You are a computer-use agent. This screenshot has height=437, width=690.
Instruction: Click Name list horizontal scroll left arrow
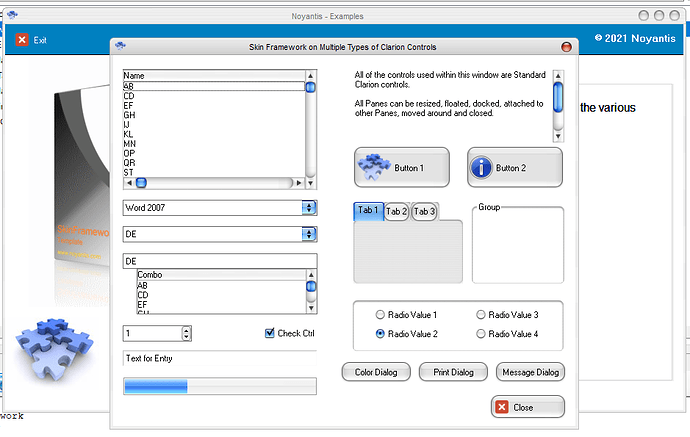[129, 183]
